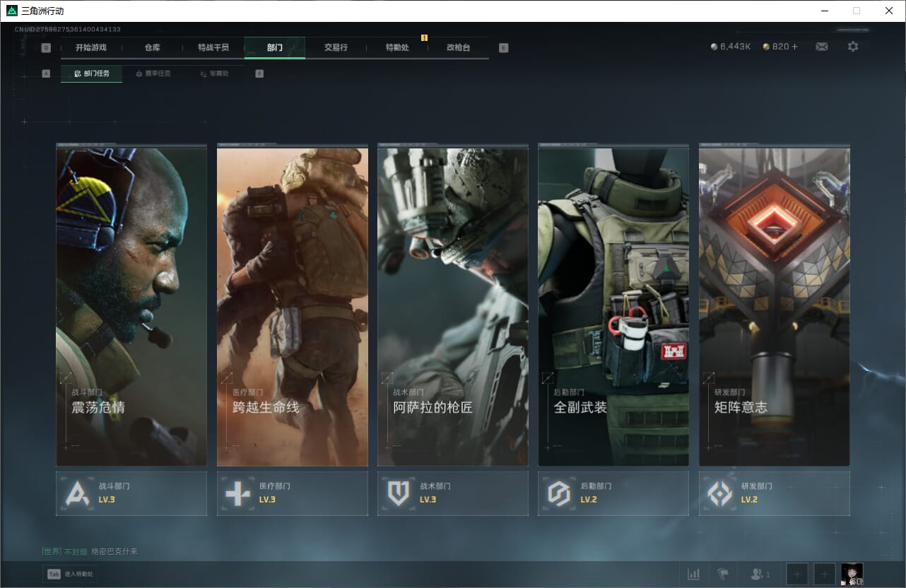This screenshot has width=906, height=588.
Task: Go to the 交易行 tab
Action: click(x=336, y=47)
